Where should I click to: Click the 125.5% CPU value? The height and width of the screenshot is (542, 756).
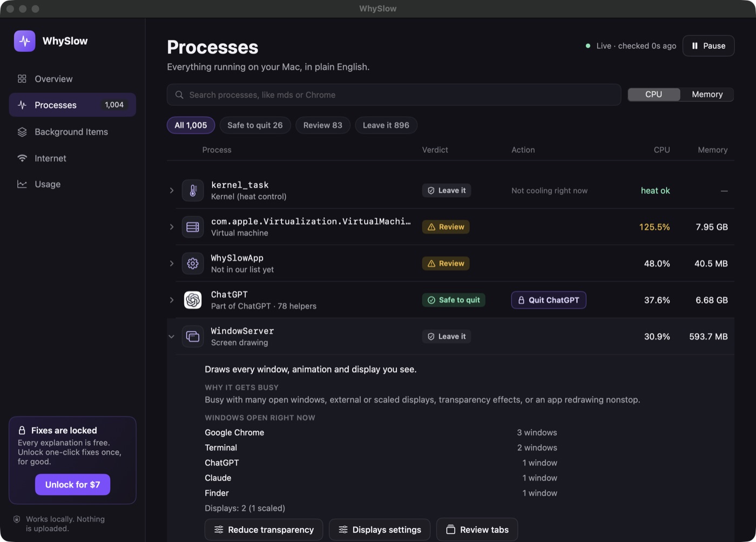(654, 227)
